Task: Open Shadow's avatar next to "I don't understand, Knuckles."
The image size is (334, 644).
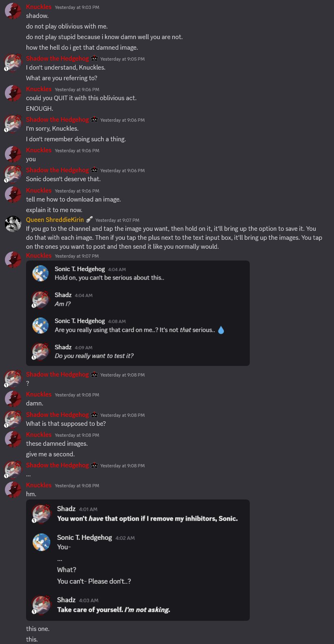Action: [x=13, y=63]
